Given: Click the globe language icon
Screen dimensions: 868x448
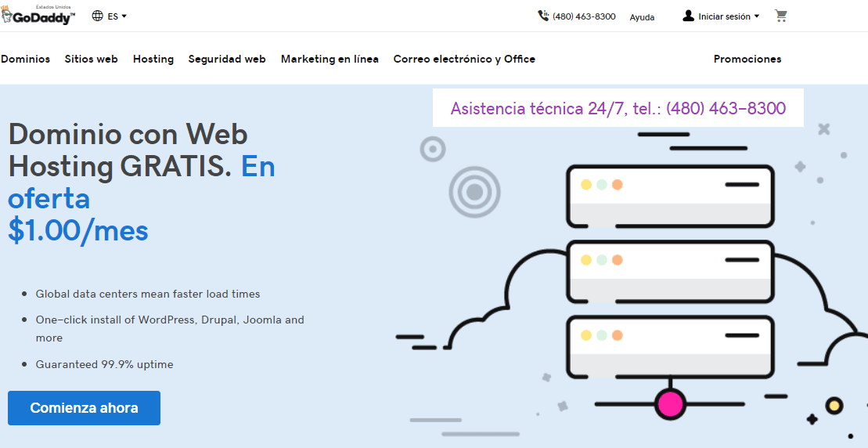Looking at the screenshot, I should (97, 16).
